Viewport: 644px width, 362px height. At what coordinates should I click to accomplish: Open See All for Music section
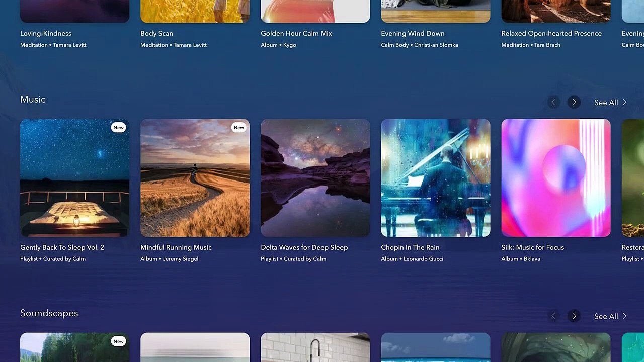click(610, 103)
